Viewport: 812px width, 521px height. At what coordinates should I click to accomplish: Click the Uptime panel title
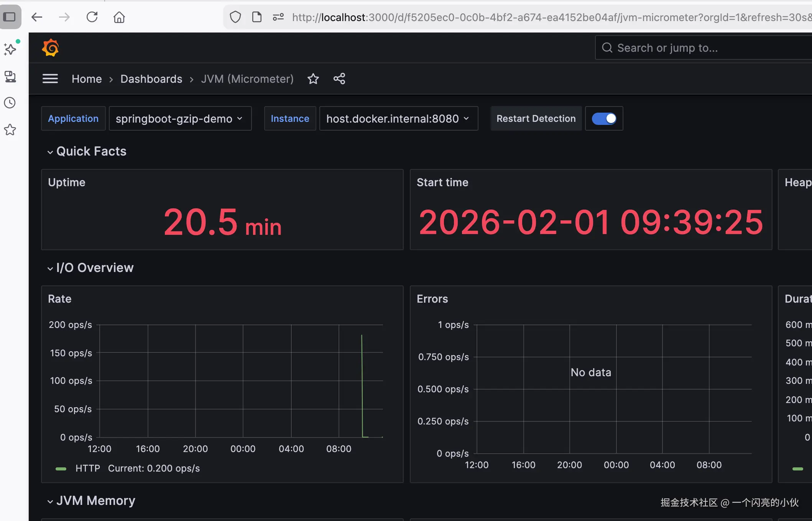point(67,182)
